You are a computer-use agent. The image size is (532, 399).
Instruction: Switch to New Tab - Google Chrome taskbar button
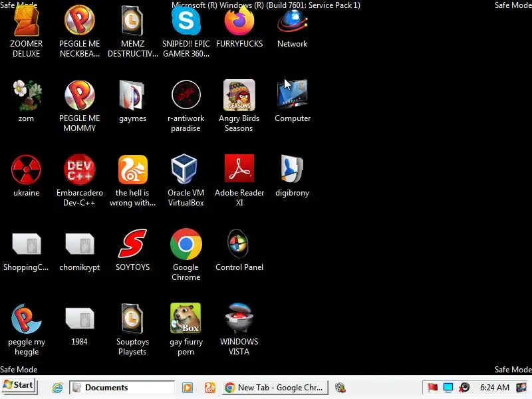[275, 388]
